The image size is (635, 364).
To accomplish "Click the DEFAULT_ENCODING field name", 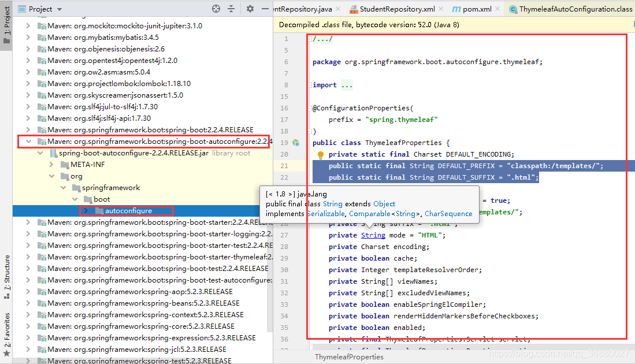I will click(x=480, y=154).
